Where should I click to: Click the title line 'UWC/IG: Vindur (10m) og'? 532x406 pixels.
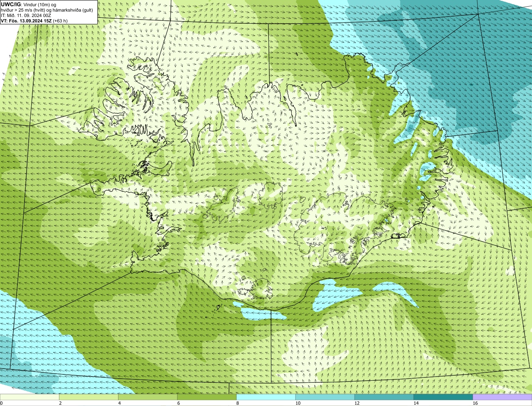28,5
